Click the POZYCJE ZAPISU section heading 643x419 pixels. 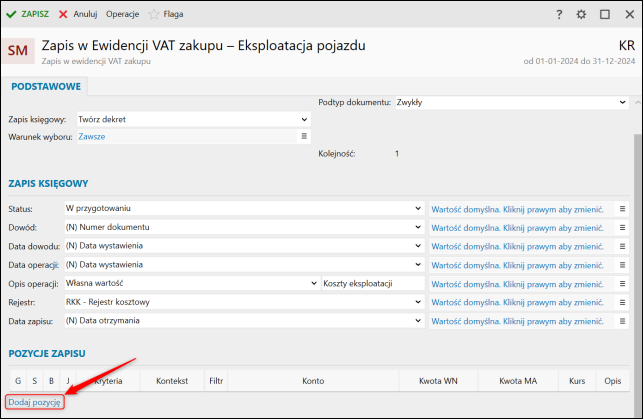pos(47,353)
